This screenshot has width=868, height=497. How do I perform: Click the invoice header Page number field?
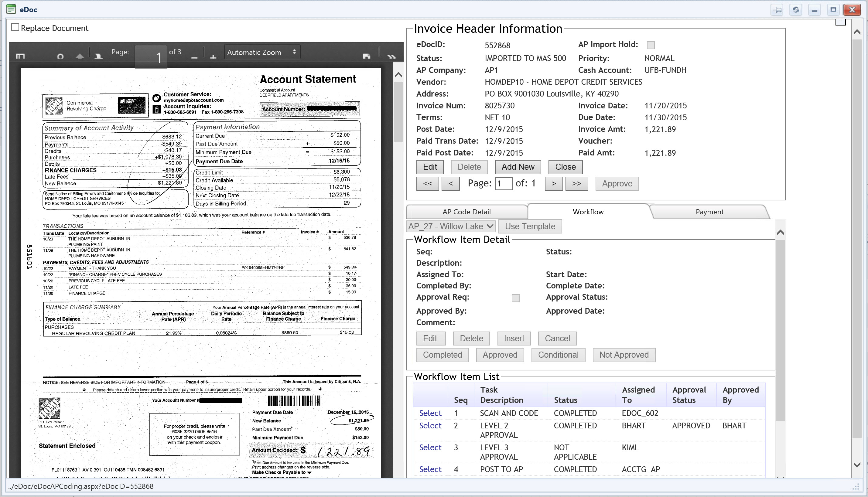click(x=504, y=184)
